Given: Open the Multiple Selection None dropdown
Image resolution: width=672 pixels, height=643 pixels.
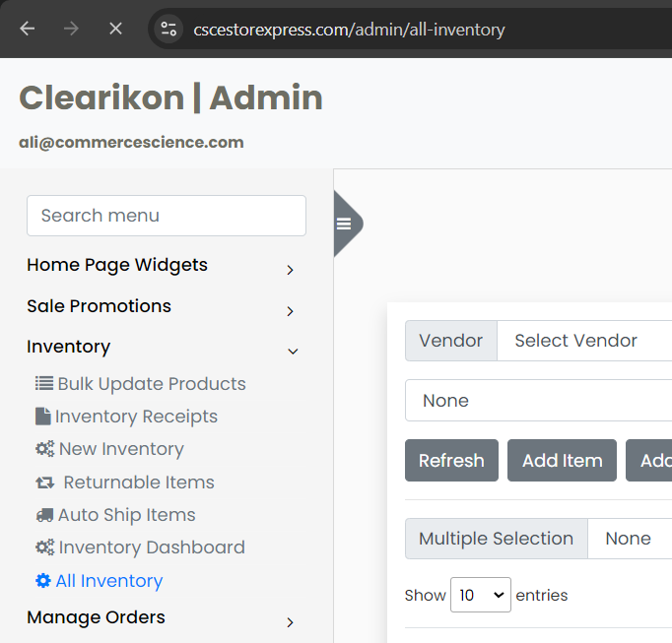Looking at the screenshot, I should pyautogui.click(x=629, y=539).
